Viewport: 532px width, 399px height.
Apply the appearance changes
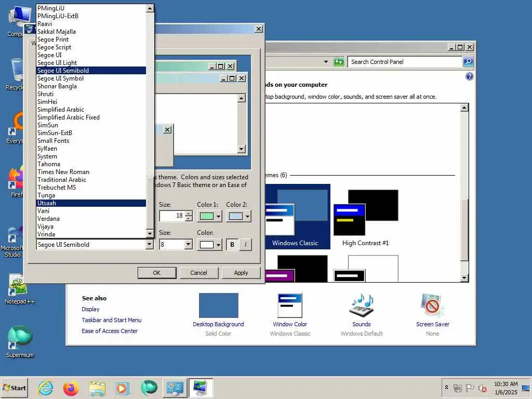(241, 273)
